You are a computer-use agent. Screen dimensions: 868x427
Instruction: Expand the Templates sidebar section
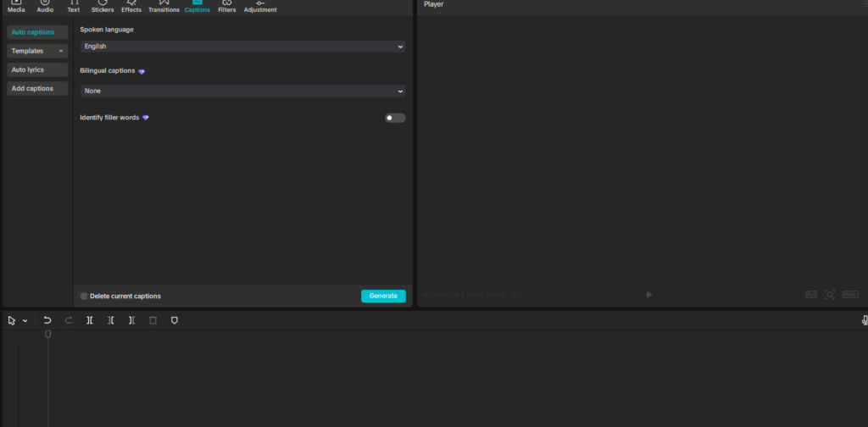click(37, 51)
